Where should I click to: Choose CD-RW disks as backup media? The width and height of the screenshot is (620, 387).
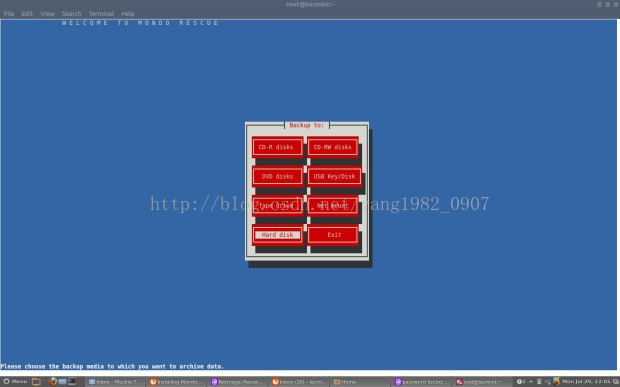333,147
